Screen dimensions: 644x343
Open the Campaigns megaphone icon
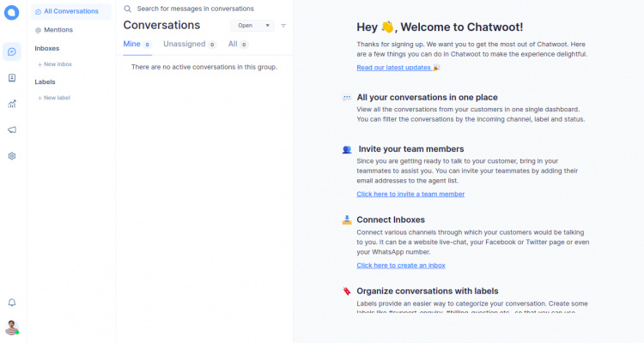[12, 129]
